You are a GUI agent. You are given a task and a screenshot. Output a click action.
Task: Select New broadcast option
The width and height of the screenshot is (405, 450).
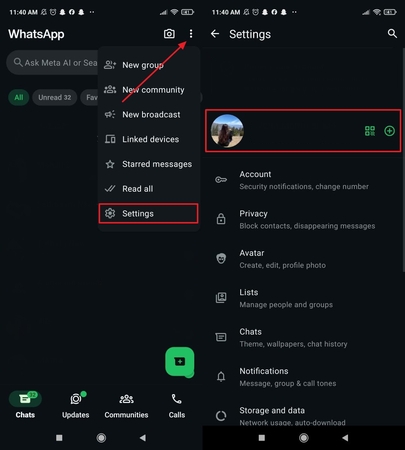pyautogui.click(x=149, y=114)
